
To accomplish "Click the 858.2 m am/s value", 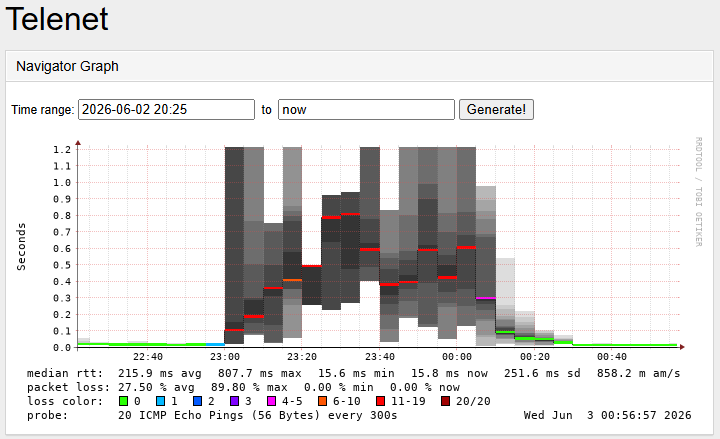I will pos(639,373).
